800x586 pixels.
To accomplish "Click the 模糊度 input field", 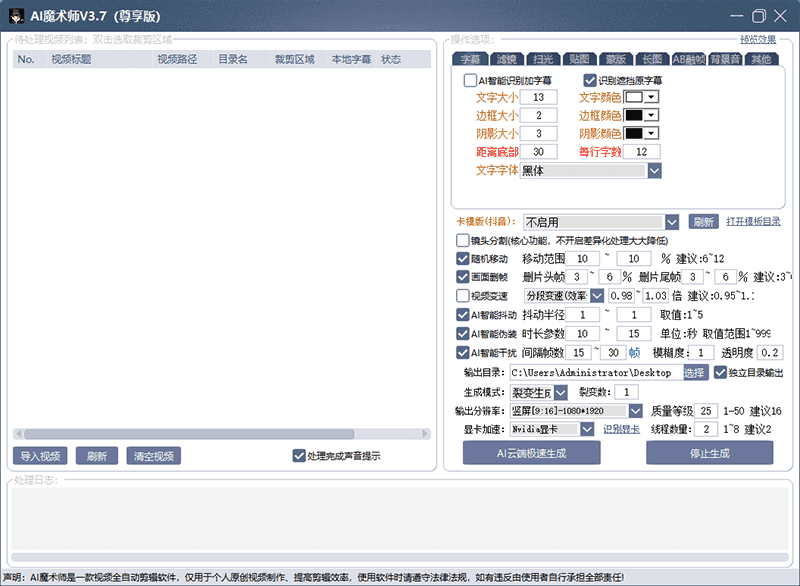I will pos(701,352).
